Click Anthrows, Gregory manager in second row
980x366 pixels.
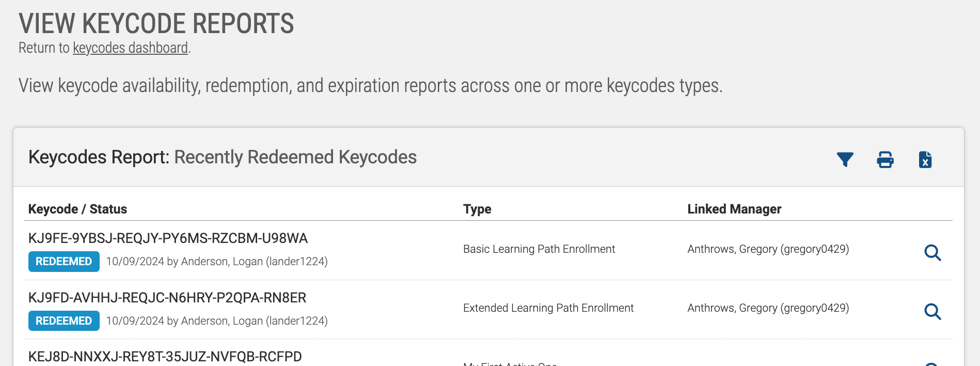pyautogui.click(x=768, y=308)
